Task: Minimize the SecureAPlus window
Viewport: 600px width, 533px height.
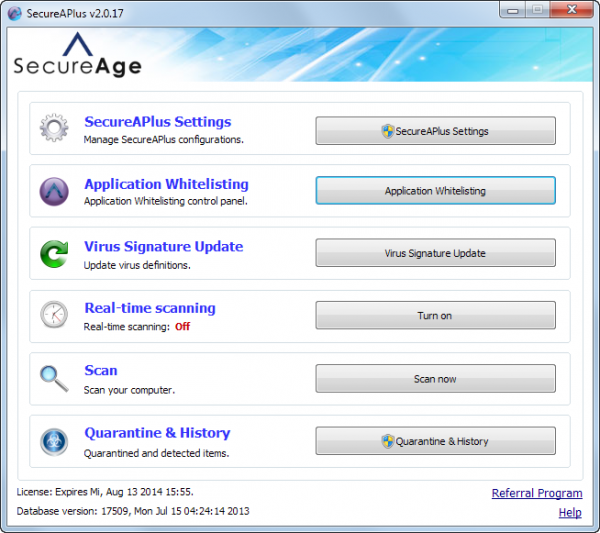Action: pyautogui.click(x=513, y=10)
